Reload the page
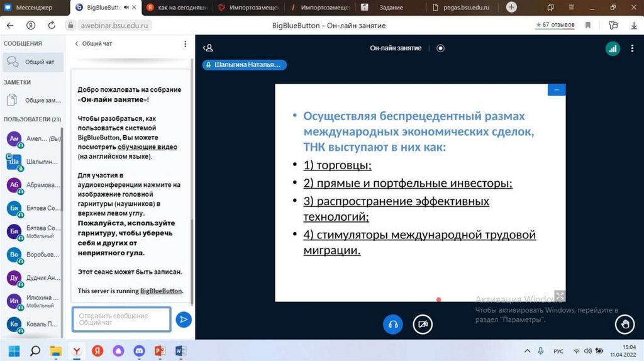Viewport: 644px width, 361px height. [52, 25]
